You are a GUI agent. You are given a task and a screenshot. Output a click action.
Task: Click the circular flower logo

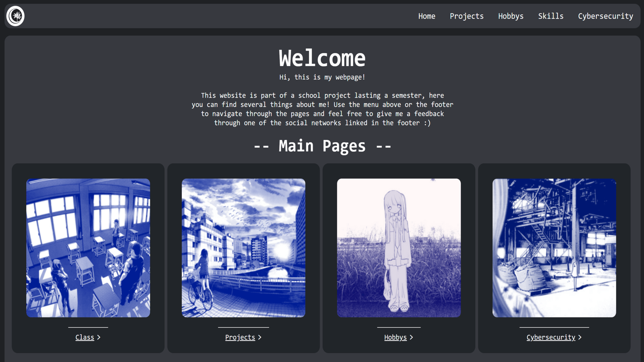click(15, 16)
